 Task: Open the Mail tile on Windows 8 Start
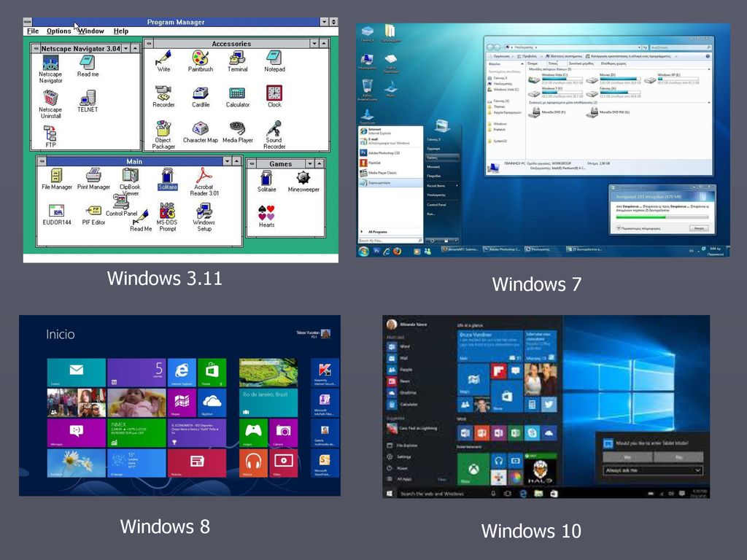click(76, 373)
